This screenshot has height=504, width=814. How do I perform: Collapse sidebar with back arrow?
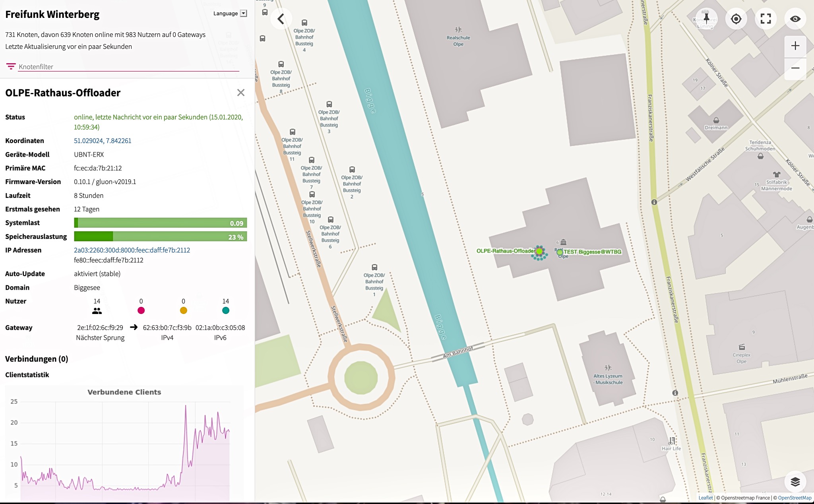click(x=281, y=19)
